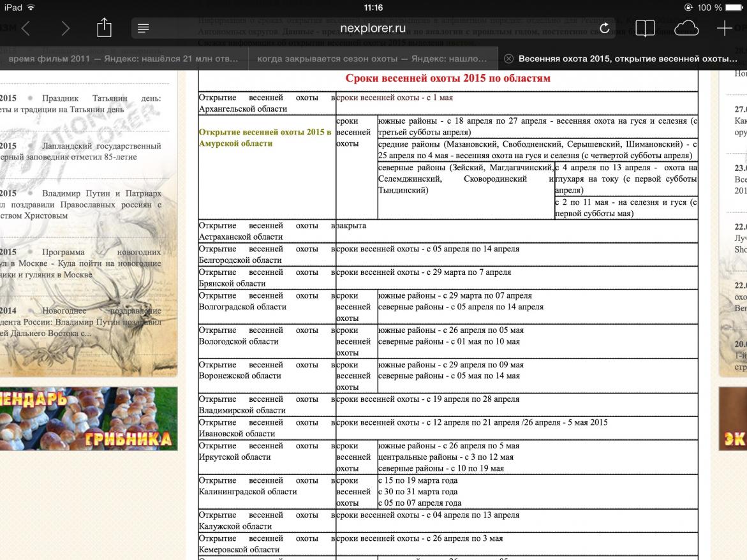The height and width of the screenshot is (560, 747).
Task: Select 'сроки весенней охоты - с 1 мая'
Action: click(394, 98)
